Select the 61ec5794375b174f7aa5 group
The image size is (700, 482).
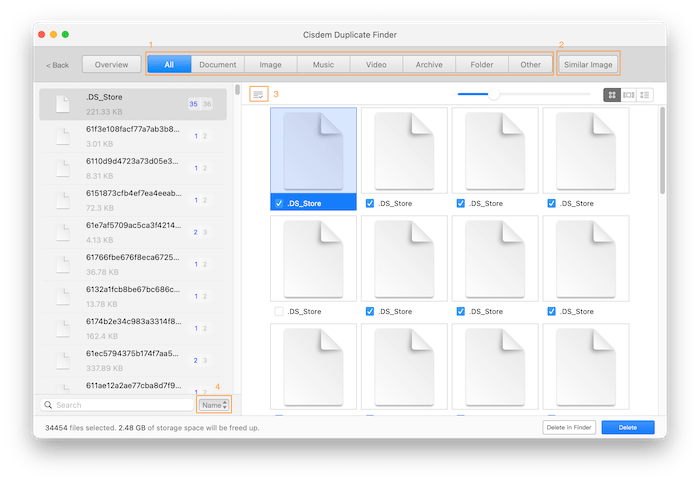click(133, 361)
